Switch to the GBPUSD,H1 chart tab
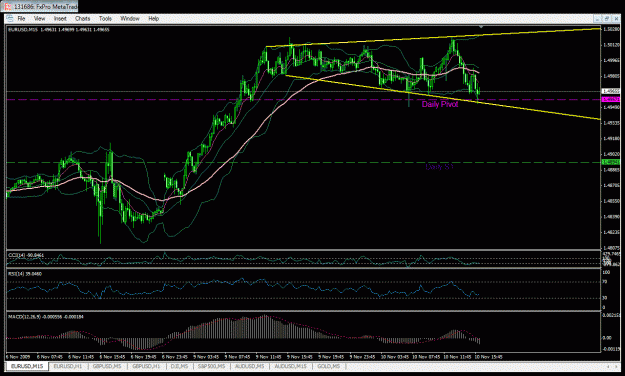The image size is (625, 376). [146, 366]
